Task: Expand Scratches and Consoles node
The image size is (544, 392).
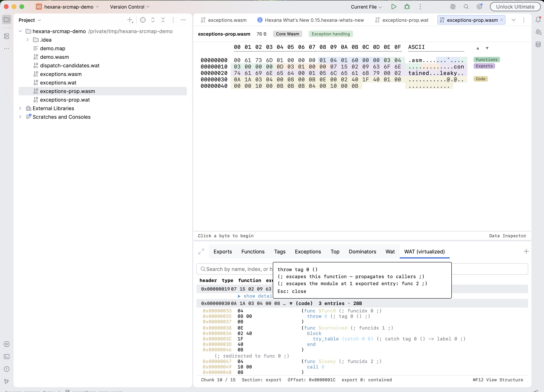Action: point(20,117)
